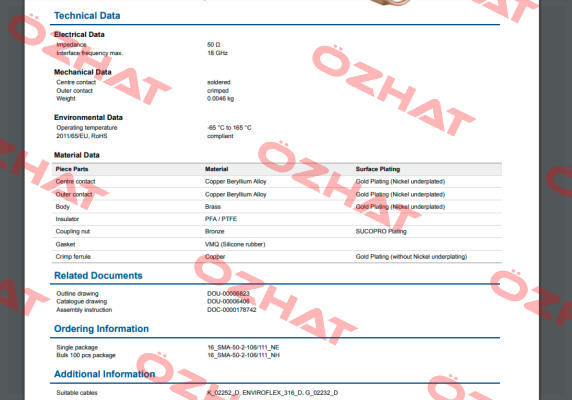
Task: Select Bulk package code 16_SMA-50-2-106/111_NH
Action: pos(243,355)
